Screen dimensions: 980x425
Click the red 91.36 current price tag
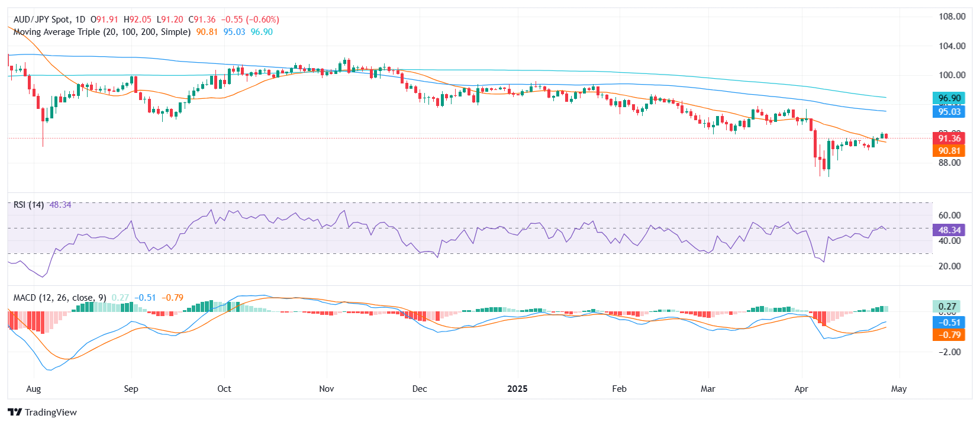click(x=949, y=139)
